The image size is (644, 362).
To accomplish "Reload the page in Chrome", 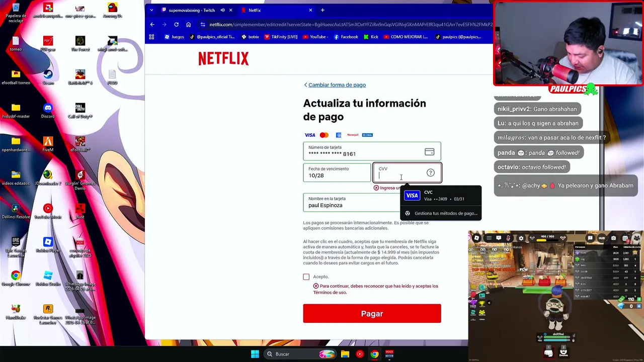I will 176,24.
